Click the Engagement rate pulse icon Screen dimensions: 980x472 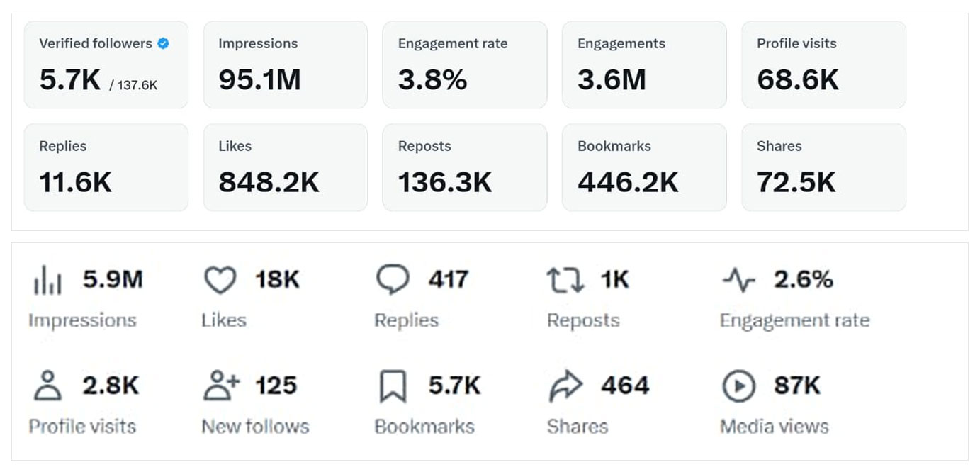(738, 281)
